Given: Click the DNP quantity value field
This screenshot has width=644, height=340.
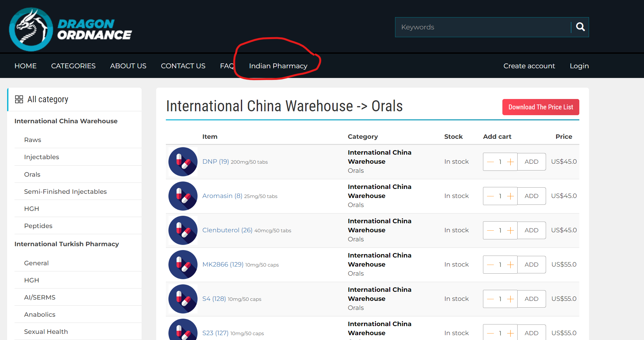Looking at the screenshot, I should 500,162.
